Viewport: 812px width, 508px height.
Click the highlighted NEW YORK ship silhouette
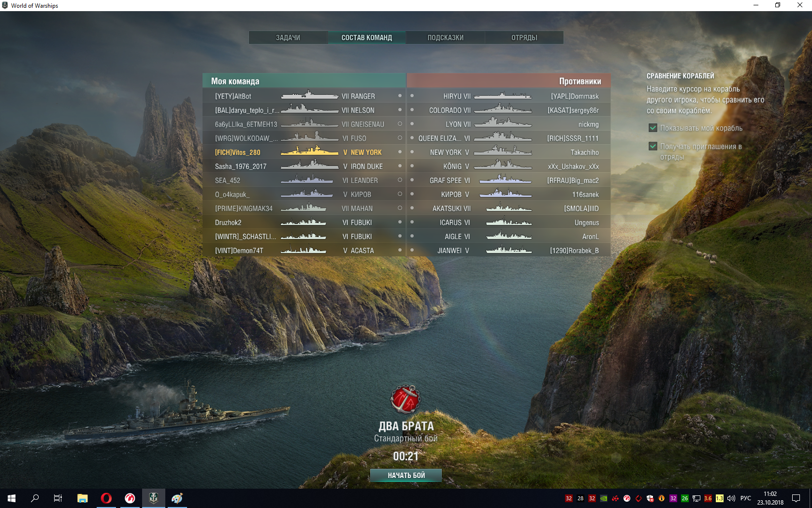(310, 151)
